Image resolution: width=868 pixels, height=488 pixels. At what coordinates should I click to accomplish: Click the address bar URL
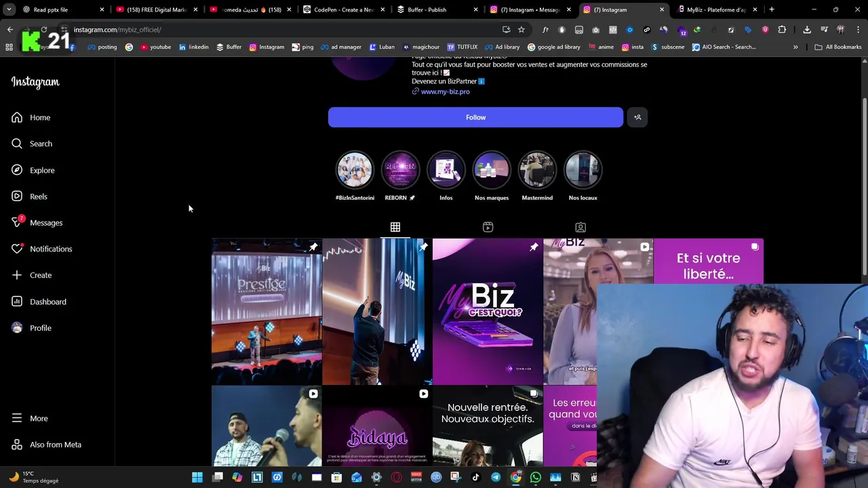click(x=117, y=30)
